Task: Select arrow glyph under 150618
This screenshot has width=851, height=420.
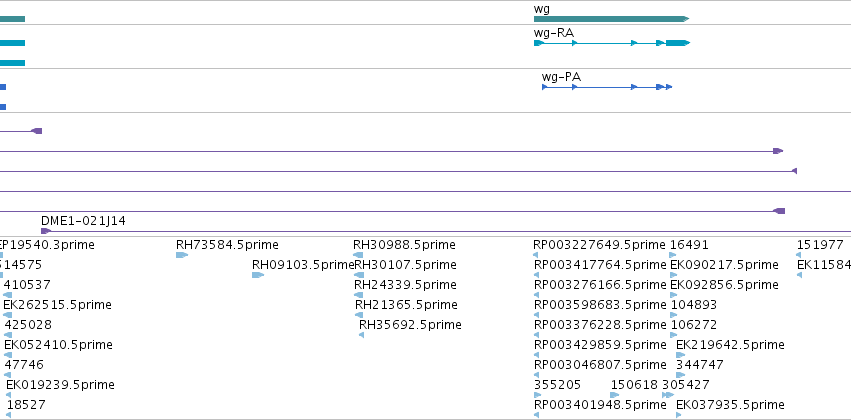Action: 614,395
